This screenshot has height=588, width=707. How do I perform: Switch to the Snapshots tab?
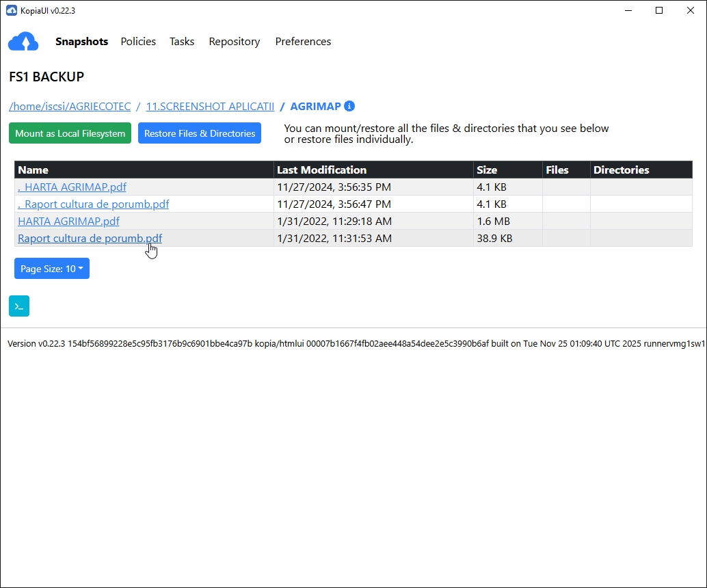tap(81, 42)
